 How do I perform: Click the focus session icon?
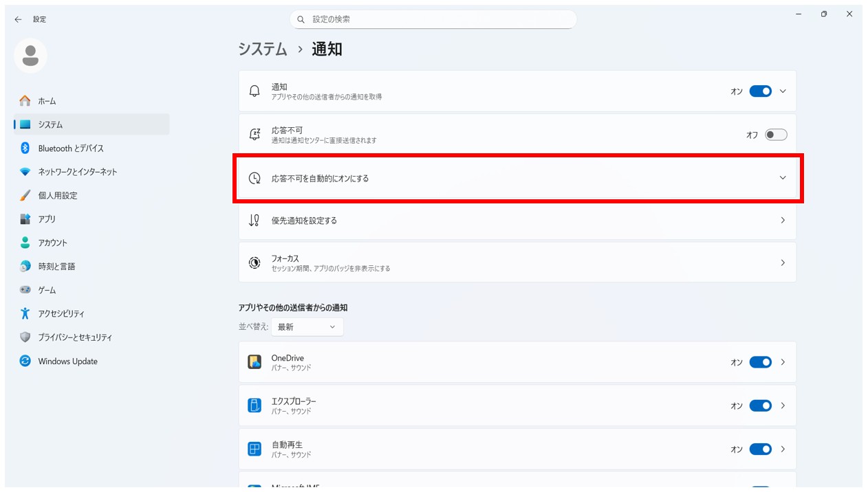[x=254, y=262]
